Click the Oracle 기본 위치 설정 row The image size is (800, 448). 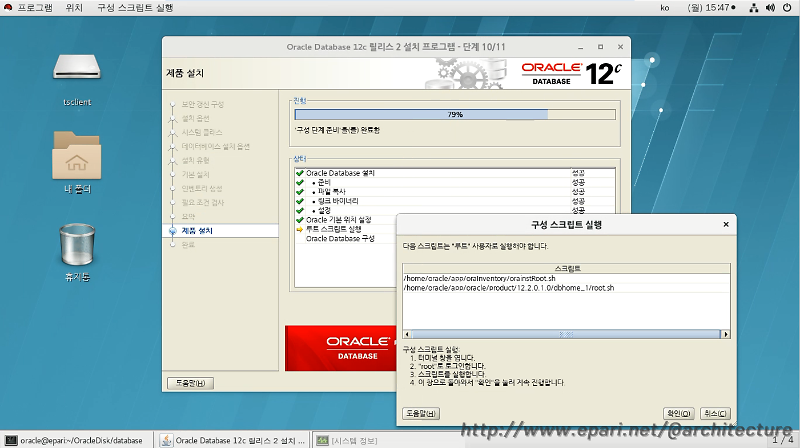tap(339, 219)
